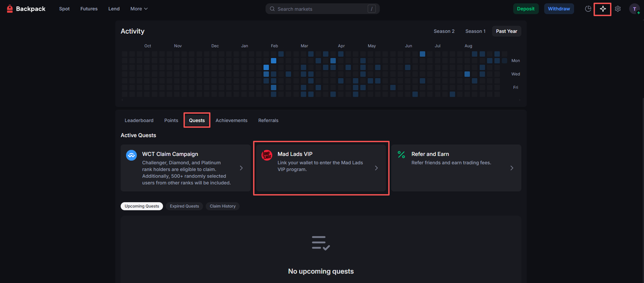Click the Refer and Earn percent icon
This screenshot has height=283, width=644.
[401, 155]
